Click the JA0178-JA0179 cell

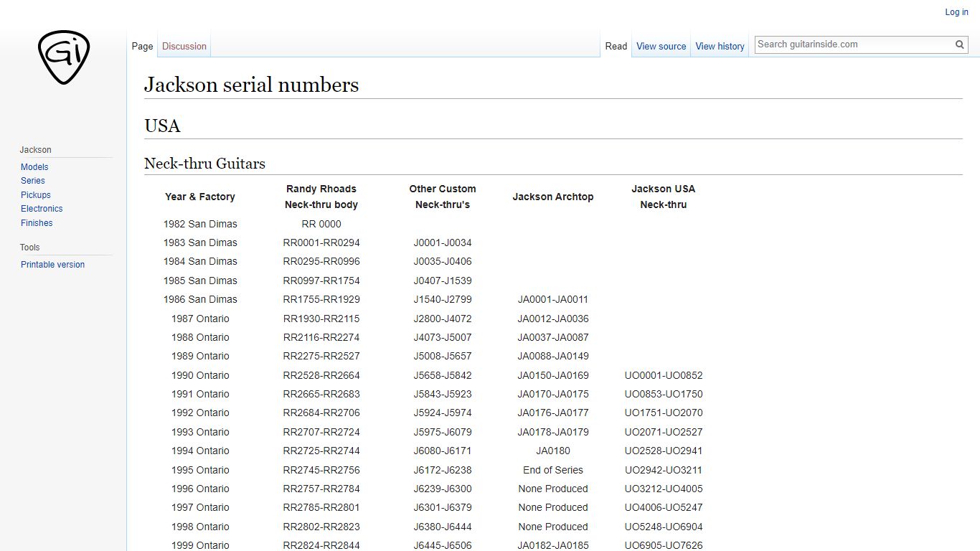(553, 432)
